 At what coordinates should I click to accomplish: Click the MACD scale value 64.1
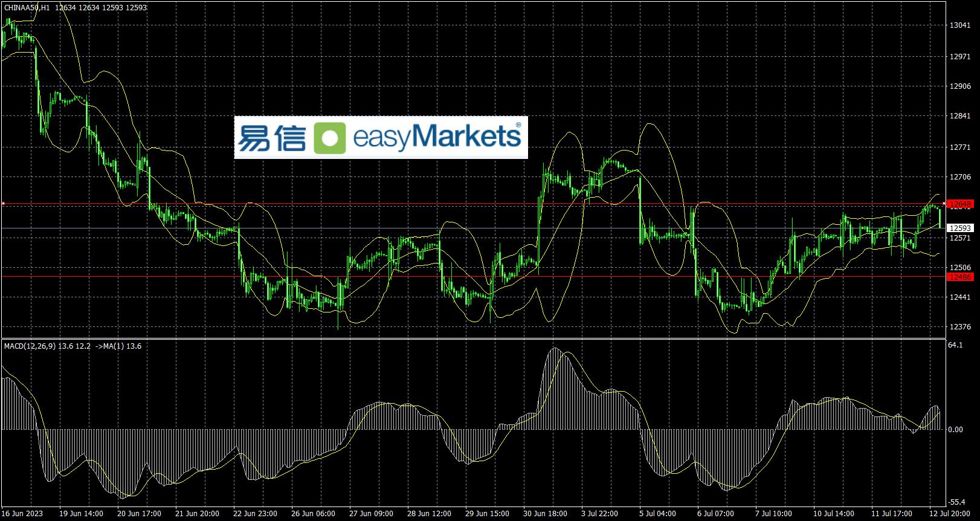tap(955, 345)
